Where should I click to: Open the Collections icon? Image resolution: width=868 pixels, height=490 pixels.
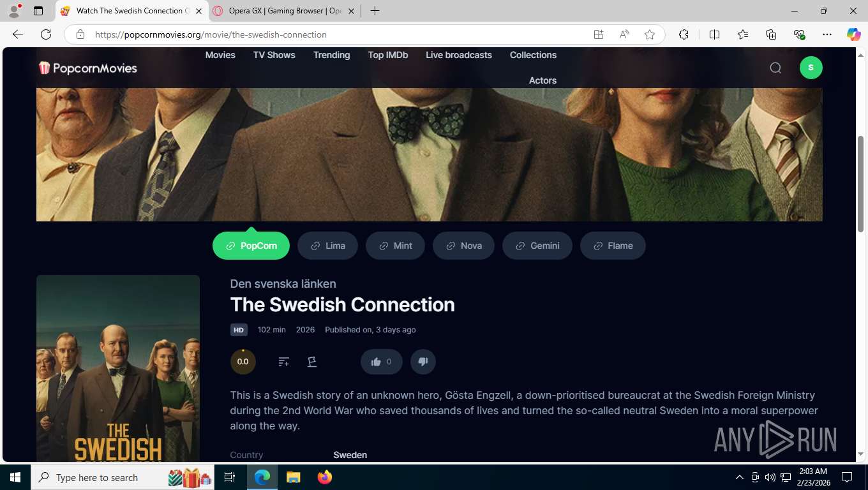771,34
